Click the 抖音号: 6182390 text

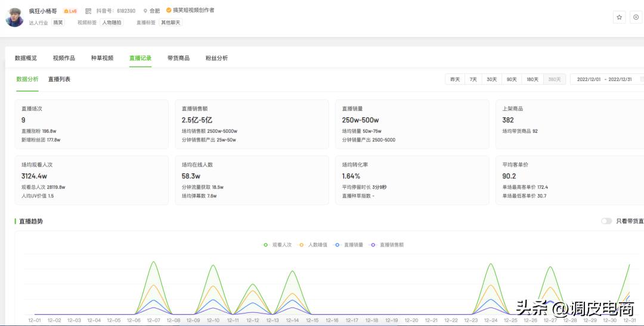pyautogui.click(x=116, y=11)
